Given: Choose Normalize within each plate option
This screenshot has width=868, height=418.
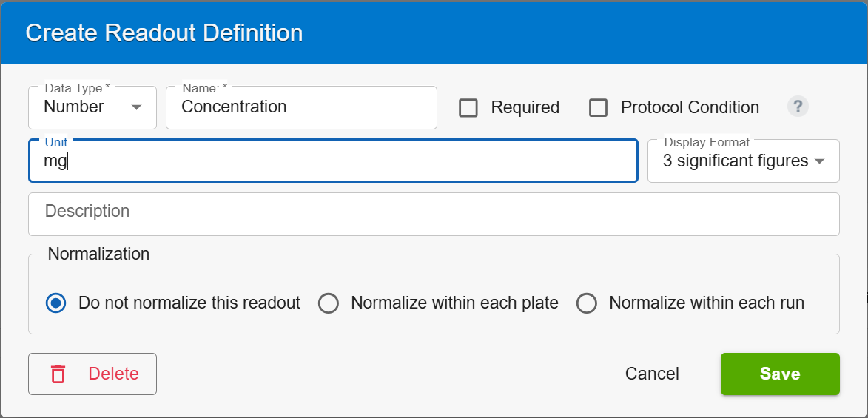Looking at the screenshot, I should 329,303.
